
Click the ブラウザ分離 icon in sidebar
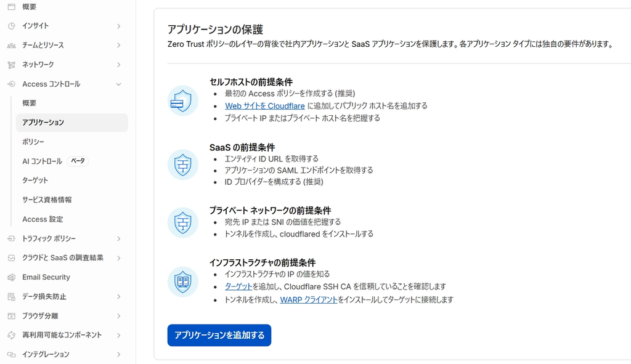12,316
